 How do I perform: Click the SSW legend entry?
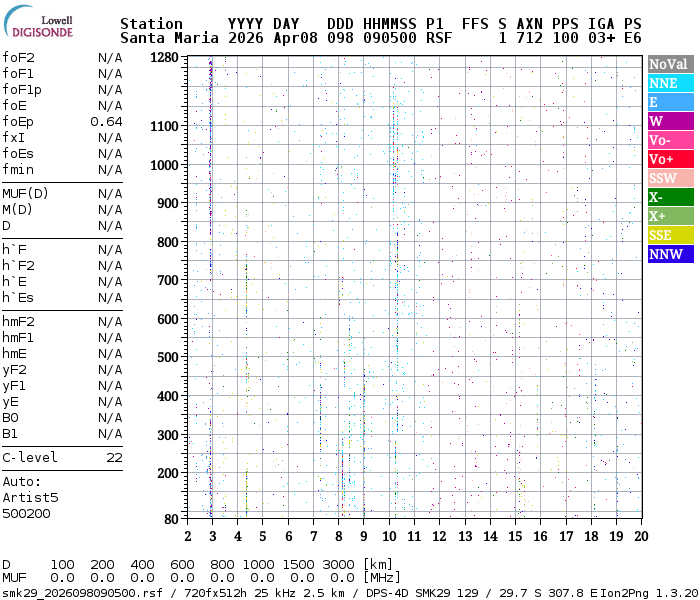[669, 178]
